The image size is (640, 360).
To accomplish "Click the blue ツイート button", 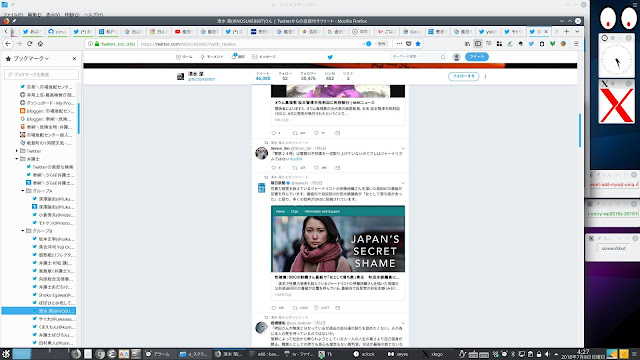I will point(477,57).
